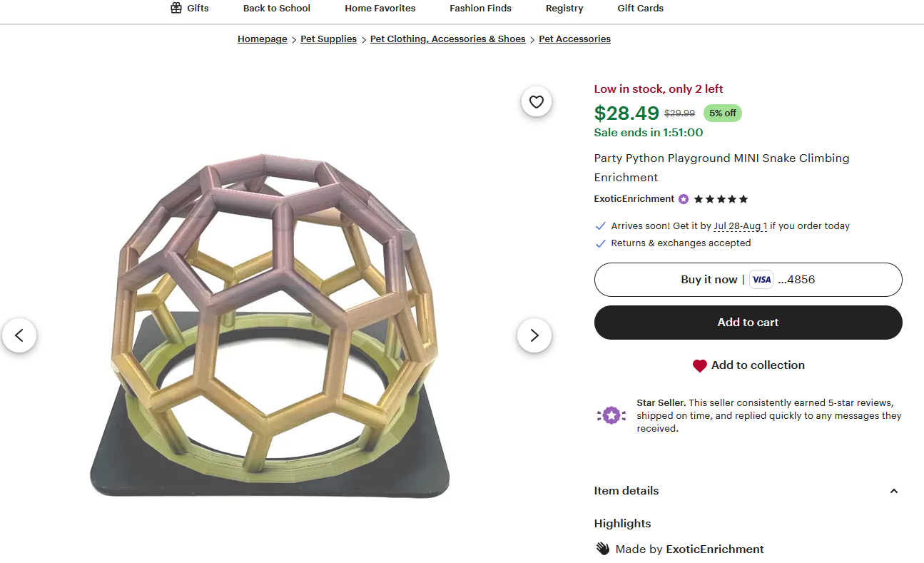
Task: Collapse the Item details section
Action: coord(894,491)
